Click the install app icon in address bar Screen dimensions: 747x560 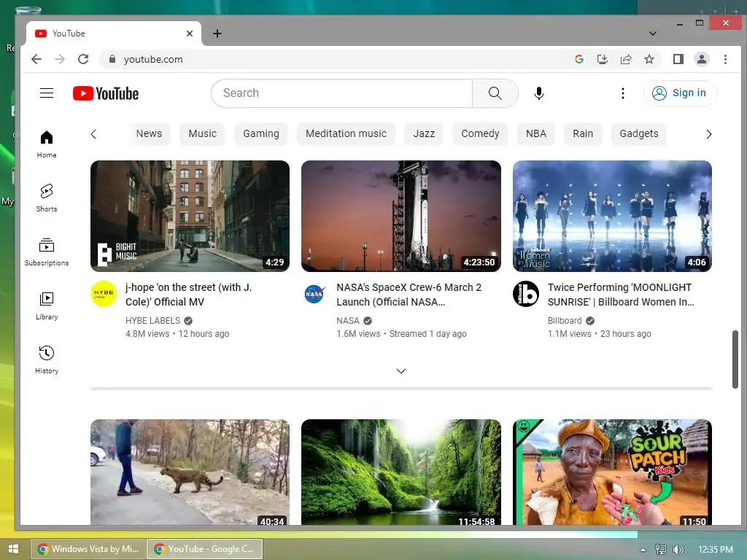click(602, 59)
